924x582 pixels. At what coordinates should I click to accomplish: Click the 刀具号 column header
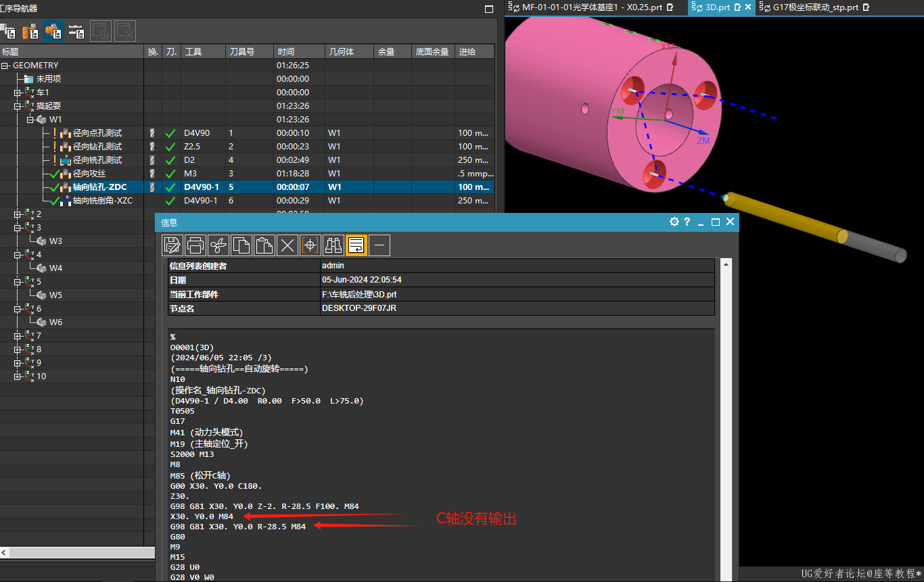[x=249, y=52]
